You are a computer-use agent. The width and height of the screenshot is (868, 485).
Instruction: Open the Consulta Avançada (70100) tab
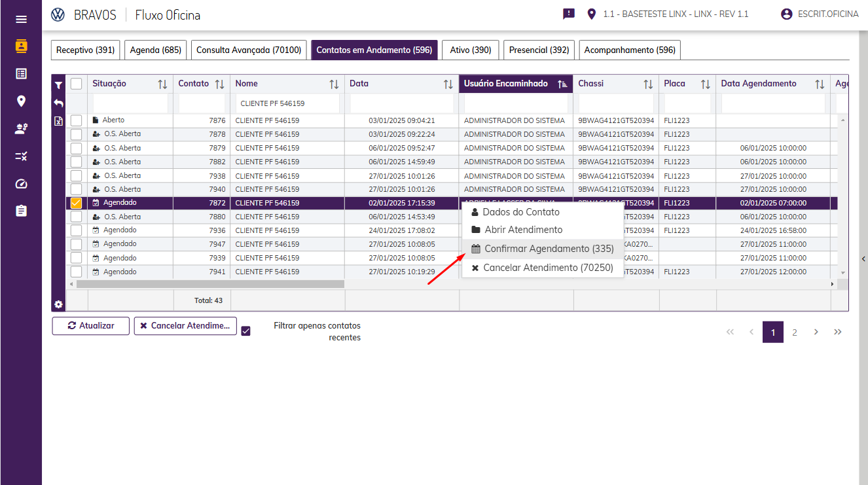point(249,50)
